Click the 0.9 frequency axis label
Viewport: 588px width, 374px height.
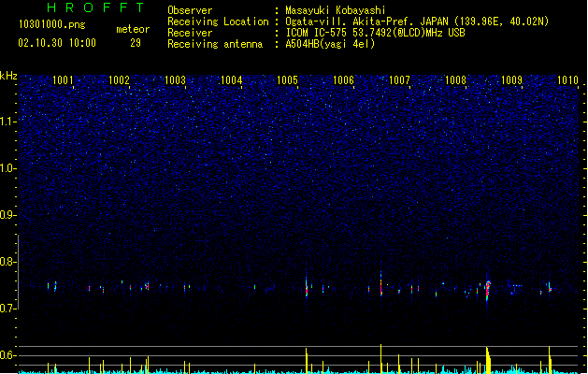[x=8, y=215]
